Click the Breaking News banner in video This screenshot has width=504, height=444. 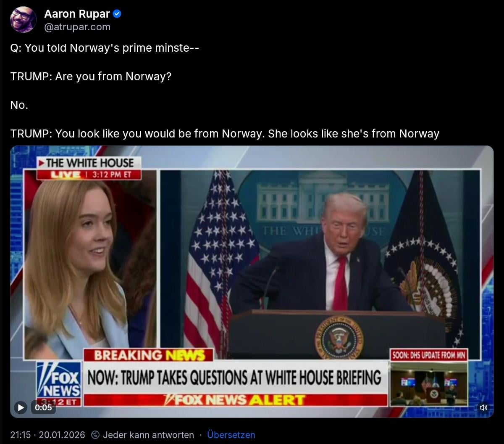coord(149,355)
